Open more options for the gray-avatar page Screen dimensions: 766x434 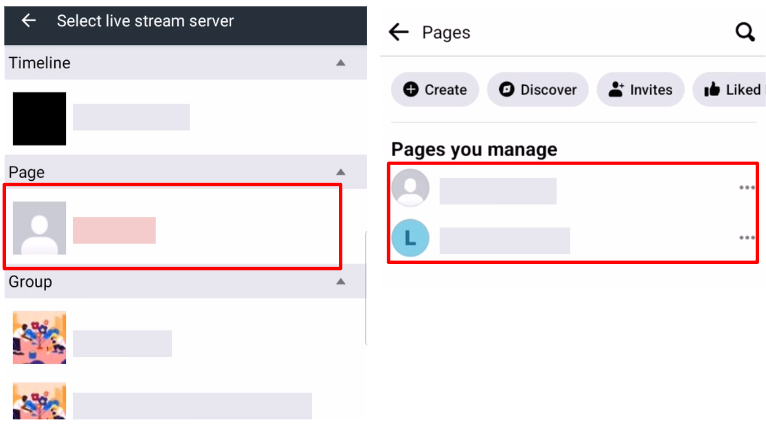click(x=746, y=188)
